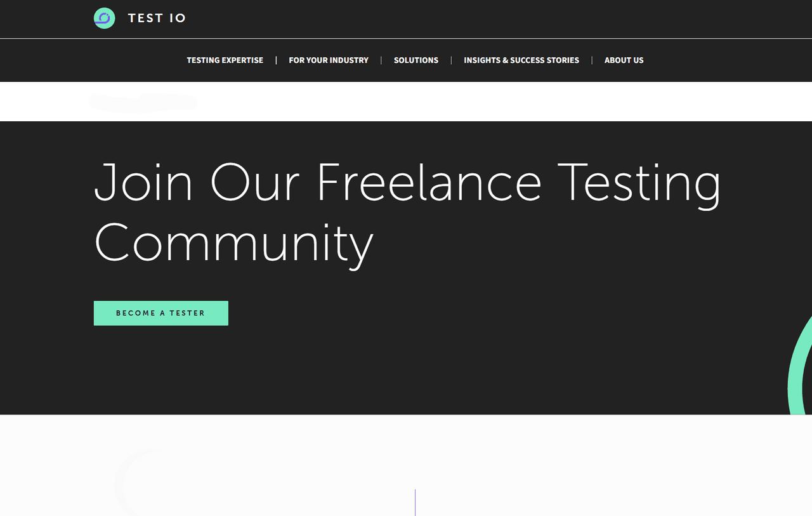Click the divider-separated ABOUT US nav link

(624, 60)
